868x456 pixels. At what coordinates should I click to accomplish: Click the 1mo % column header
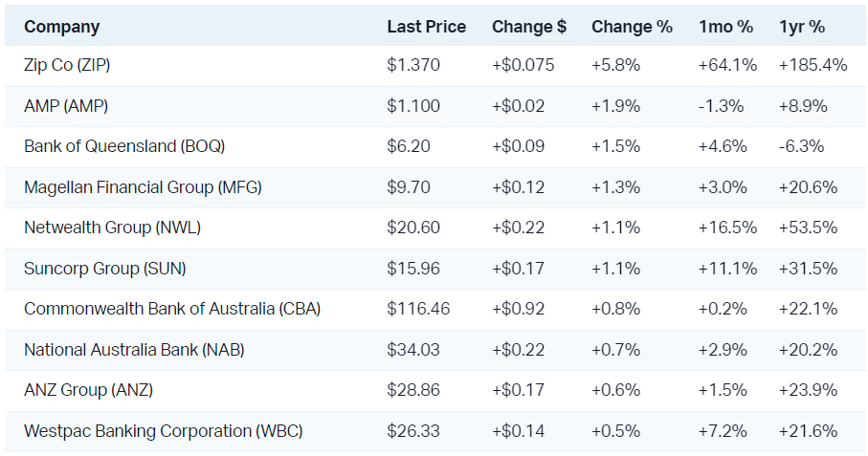pos(725,27)
